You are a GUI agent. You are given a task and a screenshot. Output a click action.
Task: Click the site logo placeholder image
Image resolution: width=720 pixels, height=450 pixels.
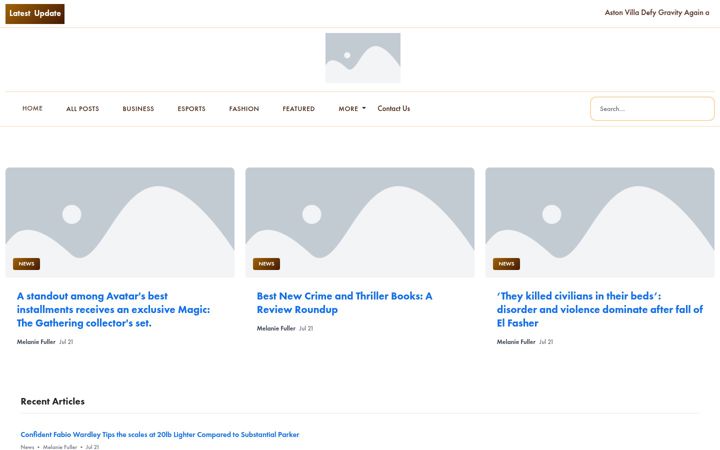click(x=363, y=58)
